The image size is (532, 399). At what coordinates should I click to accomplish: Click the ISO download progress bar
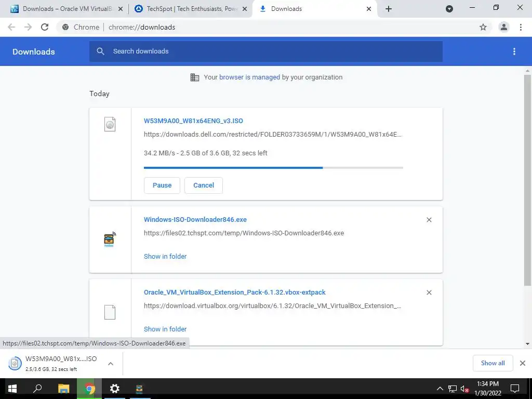(273, 168)
